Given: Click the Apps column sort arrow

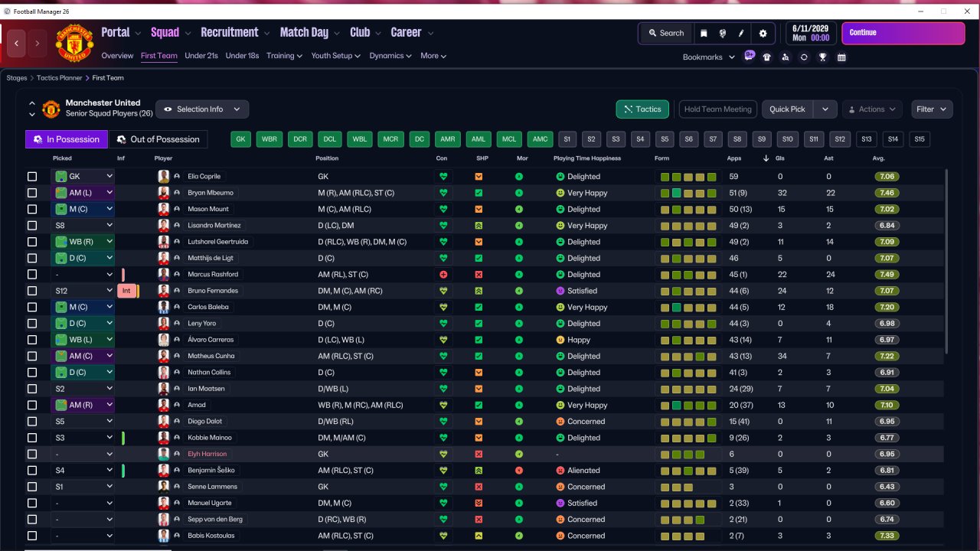Looking at the screenshot, I should click(x=766, y=158).
